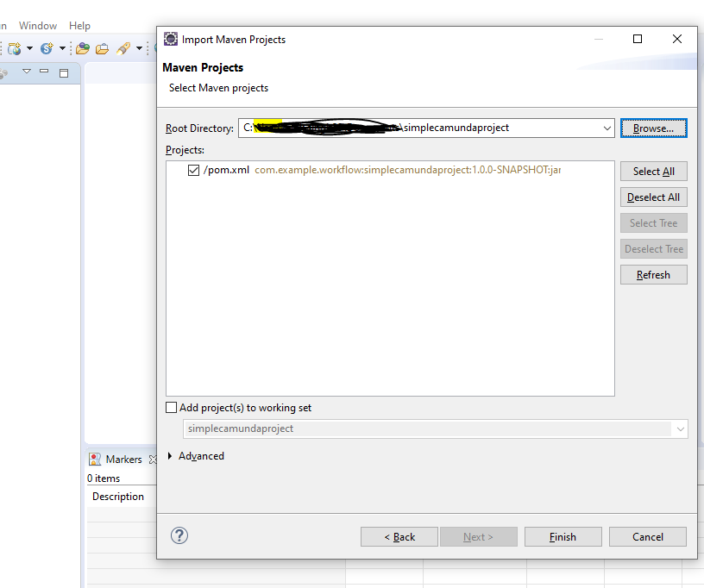Open the working set combo dropdown arrow
Screen dimensions: 704x588
click(680, 429)
